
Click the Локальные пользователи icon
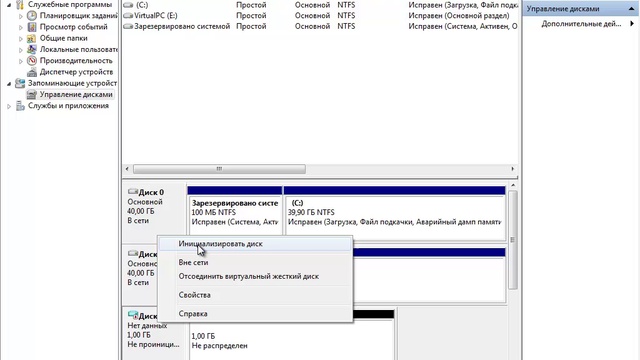point(32,49)
